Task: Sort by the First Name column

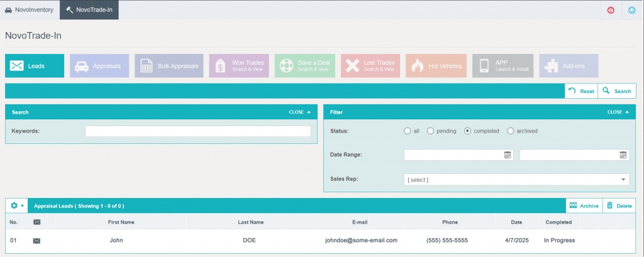Action: [121, 222]
